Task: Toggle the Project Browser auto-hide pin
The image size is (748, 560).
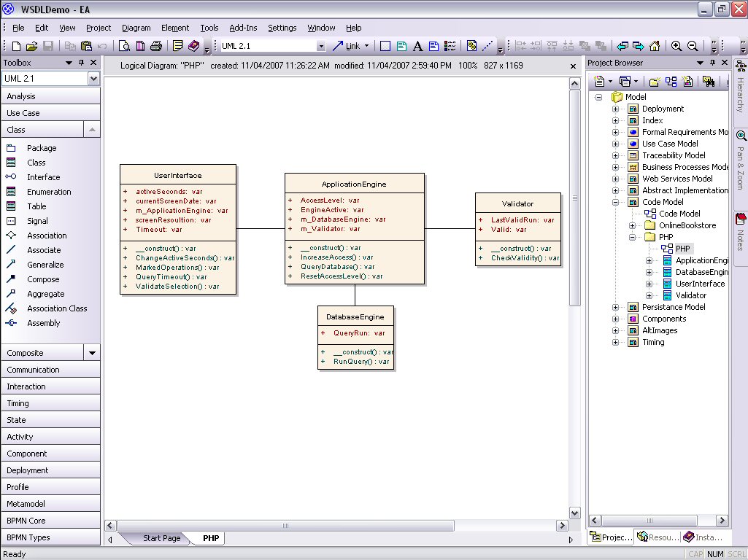Action: point(712,63)
